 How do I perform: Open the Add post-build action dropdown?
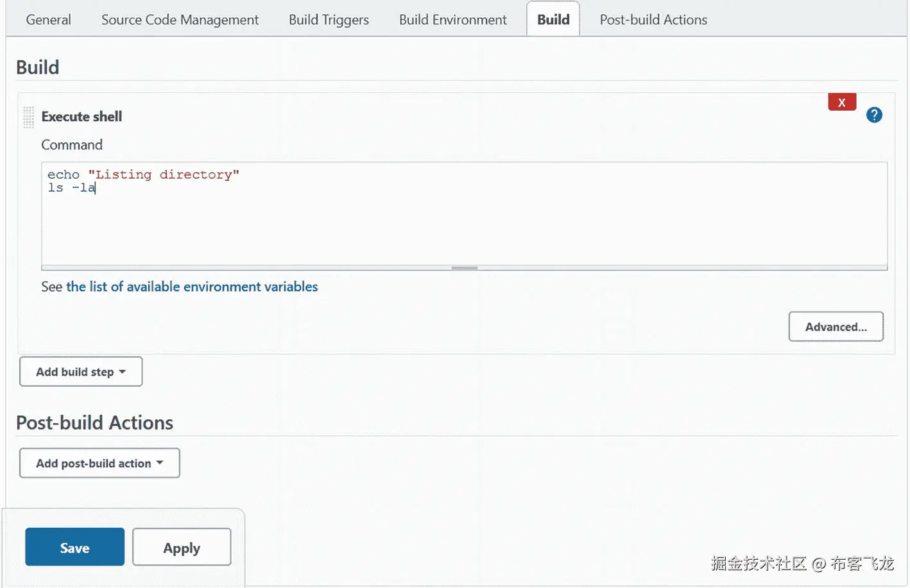(99, 463)
